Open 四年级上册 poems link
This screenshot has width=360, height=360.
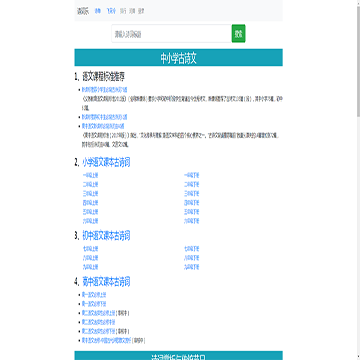click(90, 203)
